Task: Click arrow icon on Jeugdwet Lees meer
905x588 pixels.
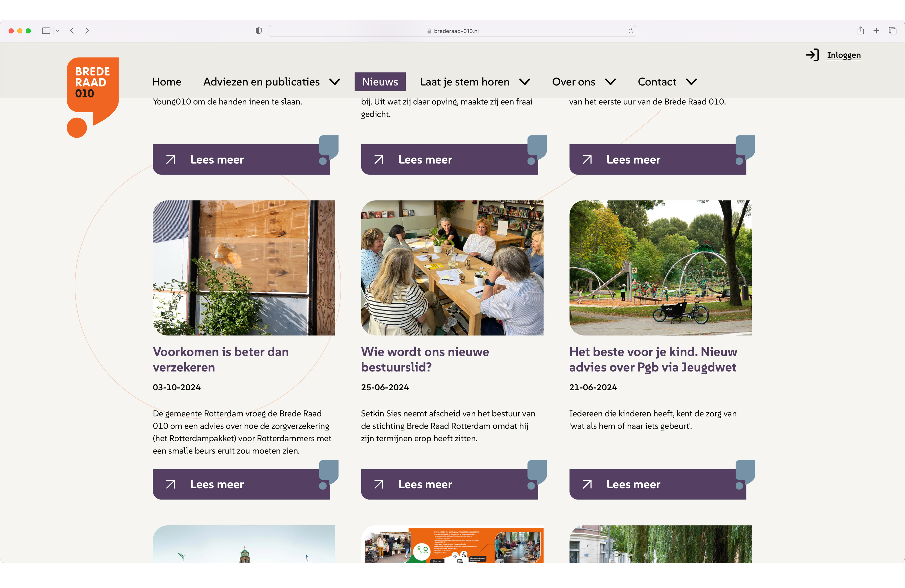Action: (587, 484)
